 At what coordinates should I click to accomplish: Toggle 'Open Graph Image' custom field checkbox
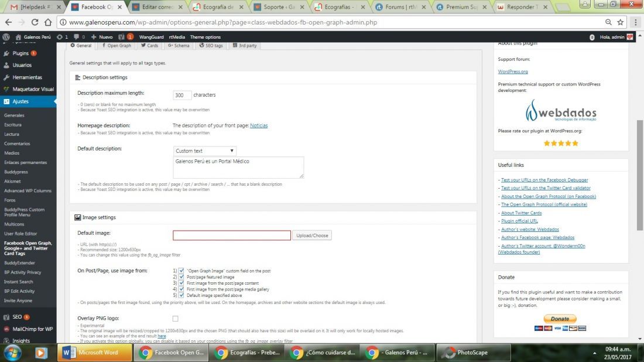point(181,271)
